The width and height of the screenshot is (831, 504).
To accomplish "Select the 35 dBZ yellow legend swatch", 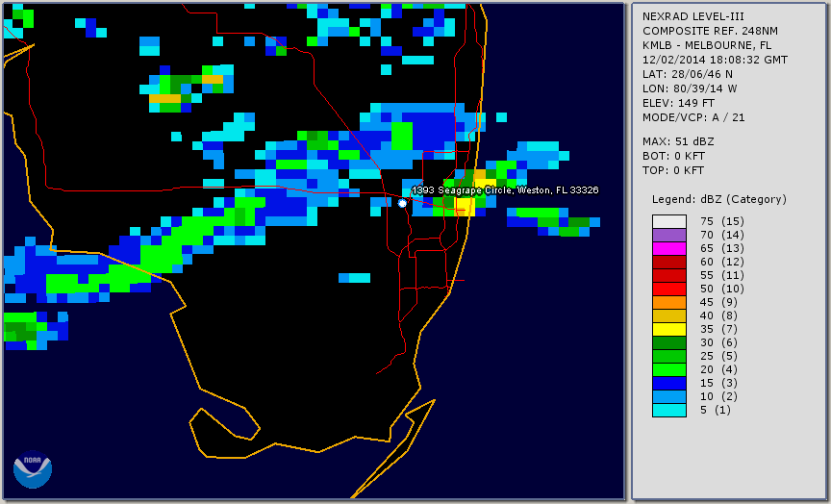I will (669, 330).
